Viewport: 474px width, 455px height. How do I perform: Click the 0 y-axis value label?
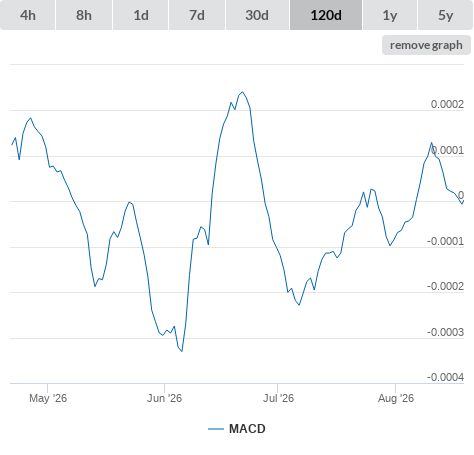coord(461,195)
